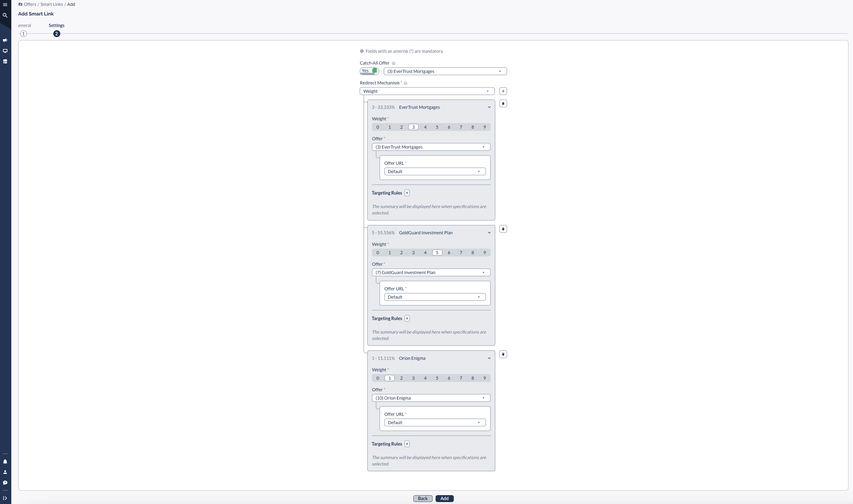The height and width of the screenshot is (504, 853).
Task: Click the search magnifier icon
Action: (x=5, y=15)
